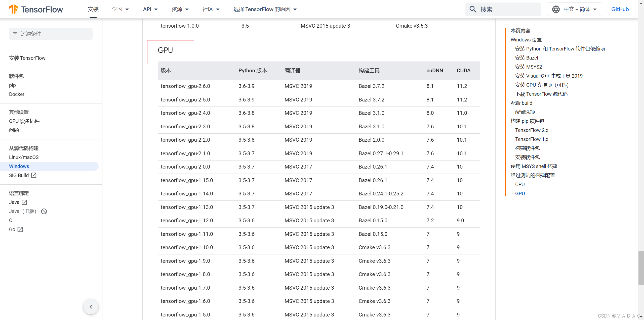Collapse the sidebar with chevron button
The width and height of the screenshot is (644, 320).
91,306
